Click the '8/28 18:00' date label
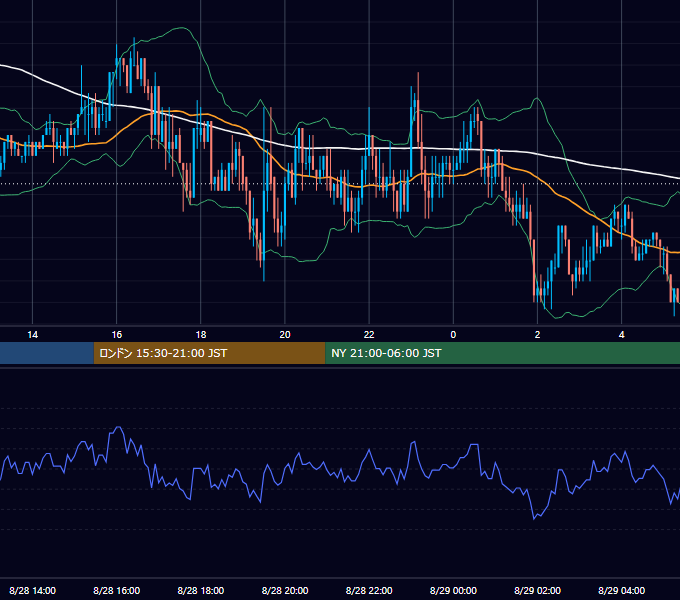The height and width of the screenshot is (600, 680). click(201, 590)
